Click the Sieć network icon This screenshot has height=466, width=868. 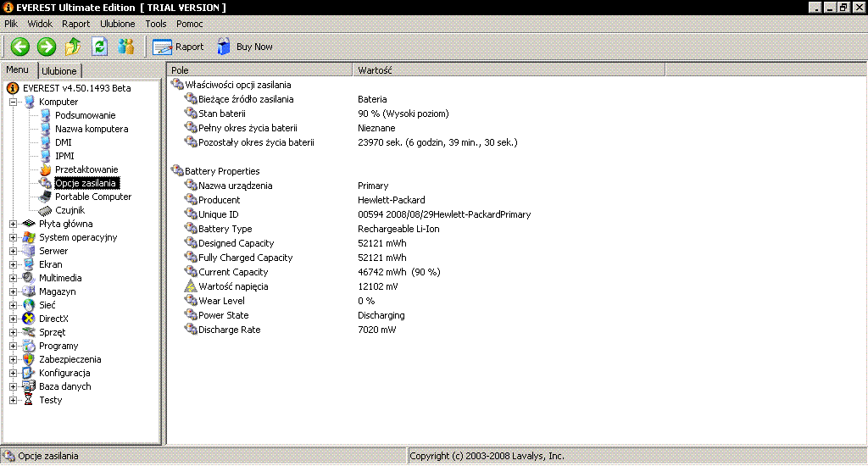[29, 305]
